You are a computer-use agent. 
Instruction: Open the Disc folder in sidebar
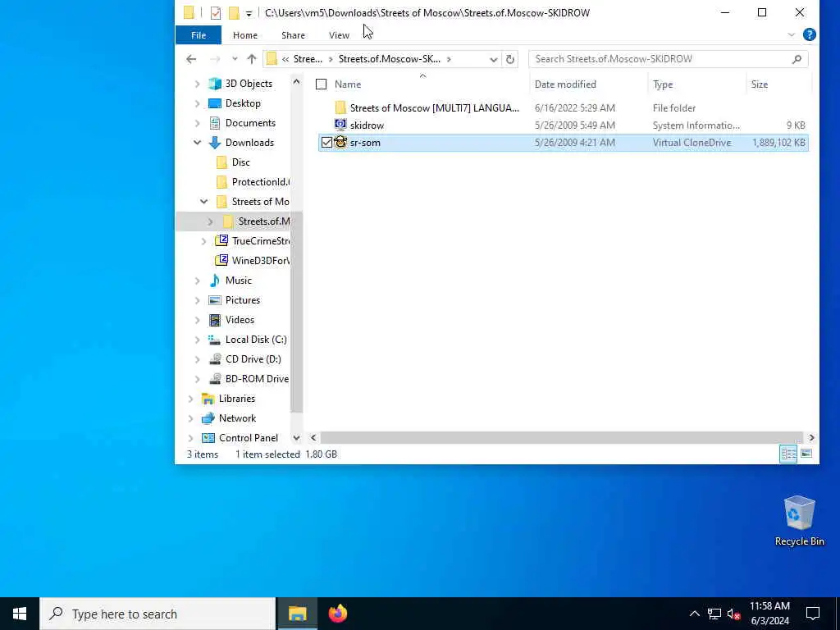(x=240, y=162)
